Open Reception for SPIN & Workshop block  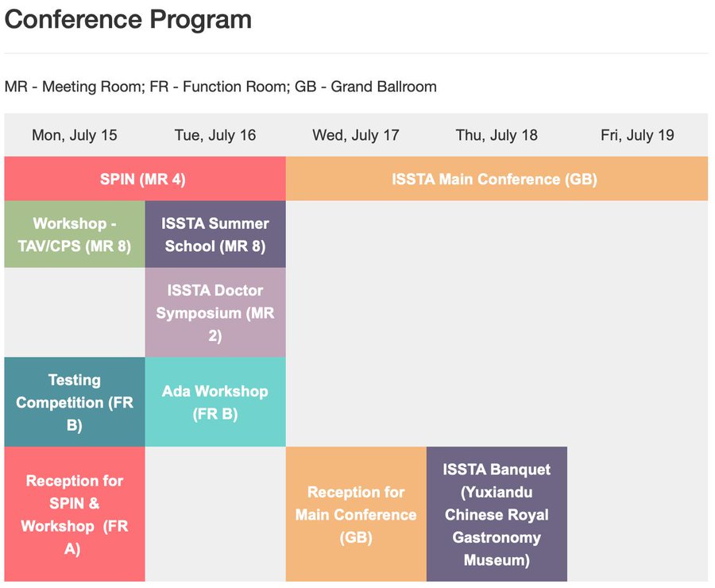75,514
